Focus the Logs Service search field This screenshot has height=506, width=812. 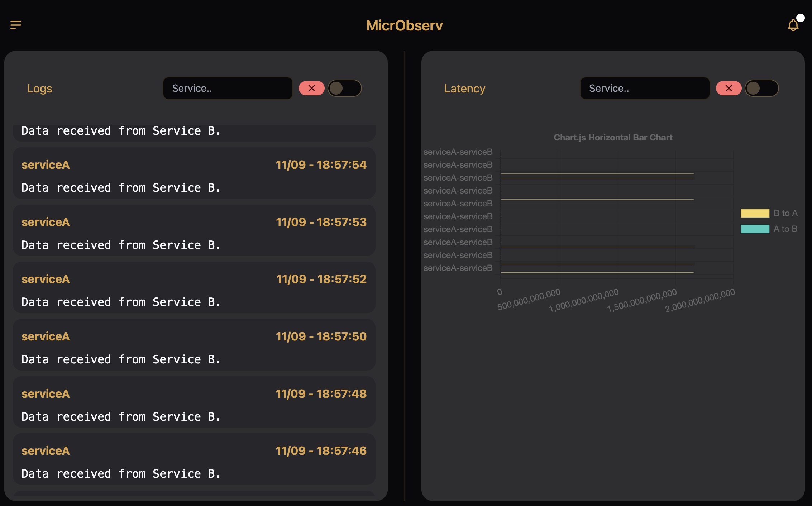point(228,88)
